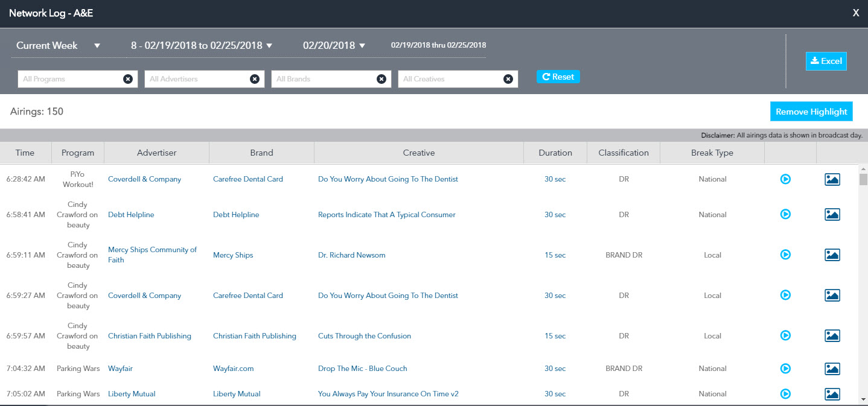Open Carefree Dental Card brand at 6:59:27 AM

click(x=248, y=296)
